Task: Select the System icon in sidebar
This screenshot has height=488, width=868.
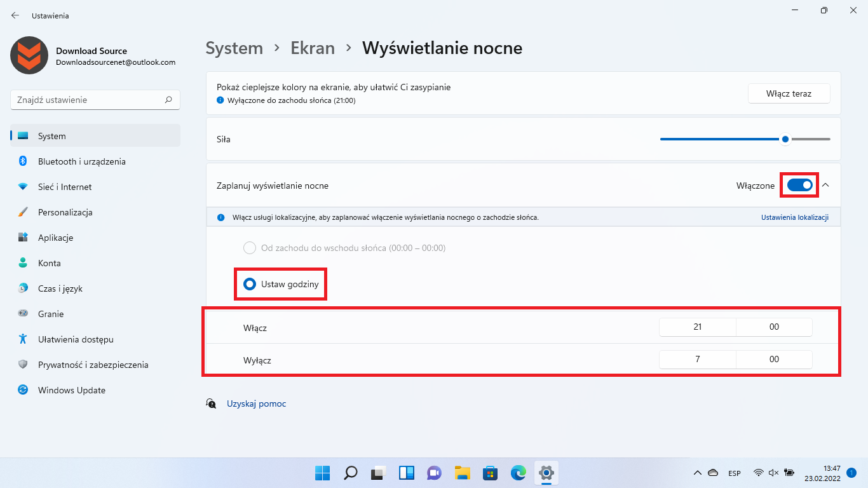Action: tap(23, 136)
